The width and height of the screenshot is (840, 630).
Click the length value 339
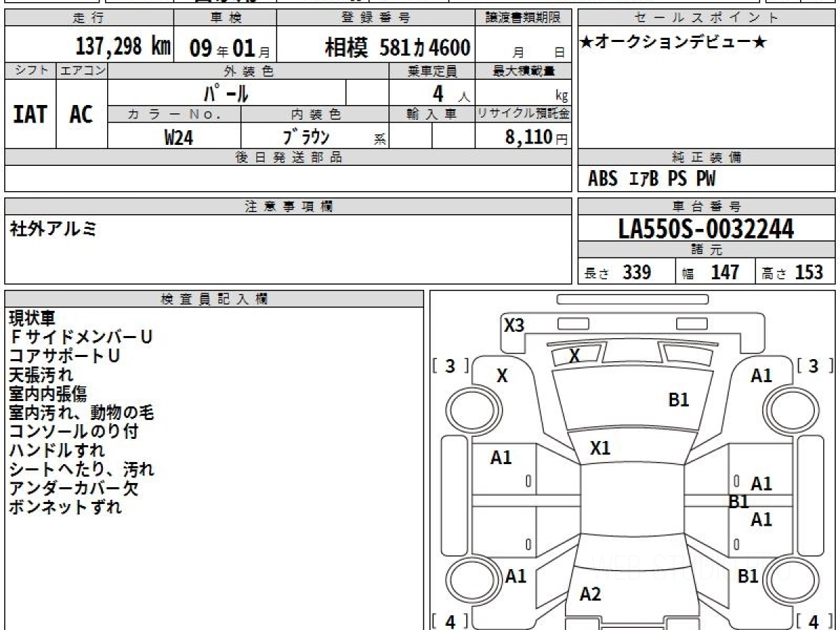[637, 272]
